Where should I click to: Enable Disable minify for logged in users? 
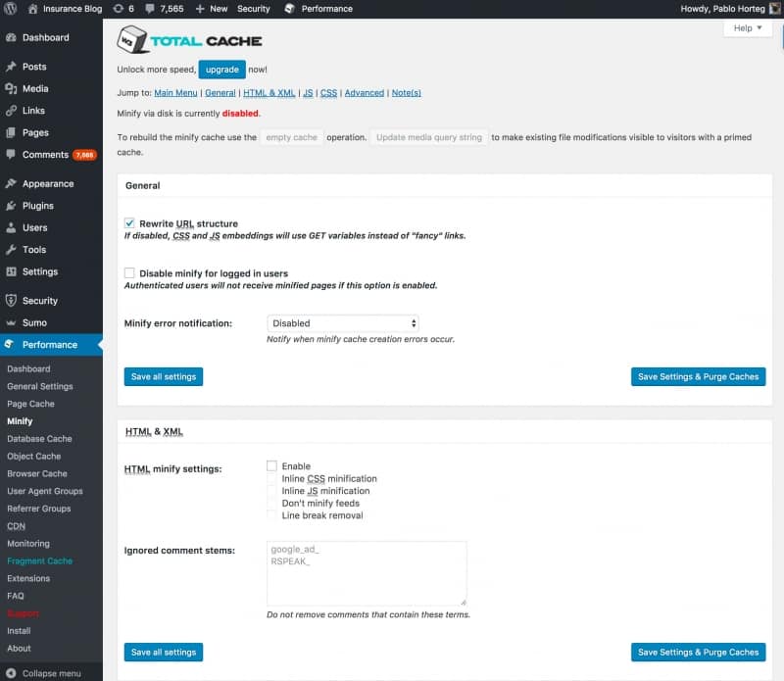click(128, 272)
